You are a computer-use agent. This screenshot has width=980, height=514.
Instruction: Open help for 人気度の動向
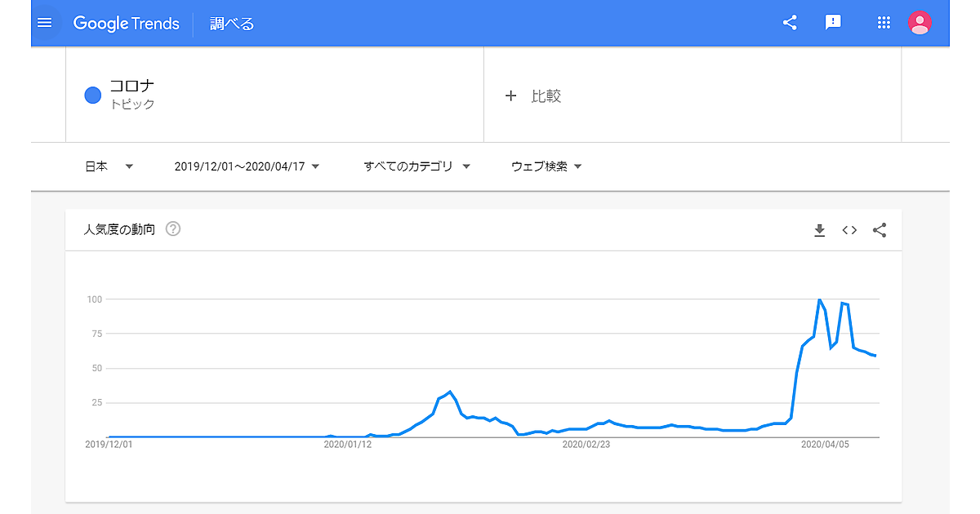pos(173,229)
